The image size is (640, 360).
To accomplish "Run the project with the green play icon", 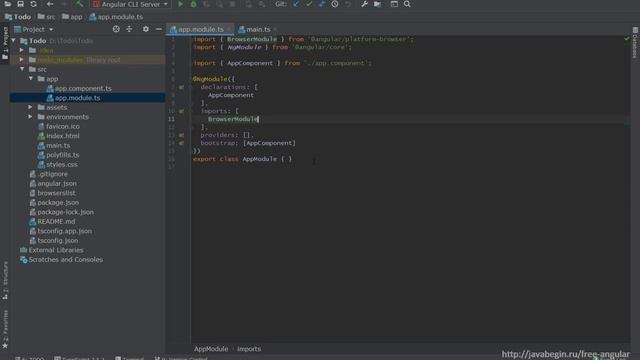I will 180,4.
